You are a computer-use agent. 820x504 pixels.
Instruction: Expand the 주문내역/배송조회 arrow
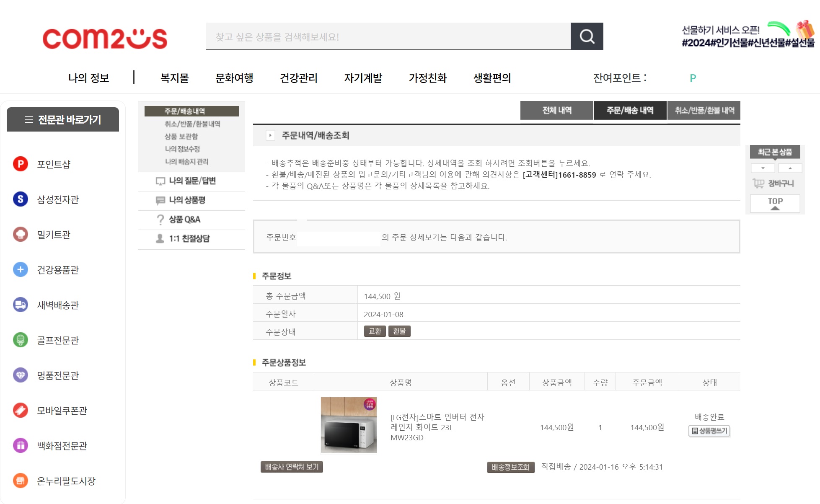click(270, 135)
